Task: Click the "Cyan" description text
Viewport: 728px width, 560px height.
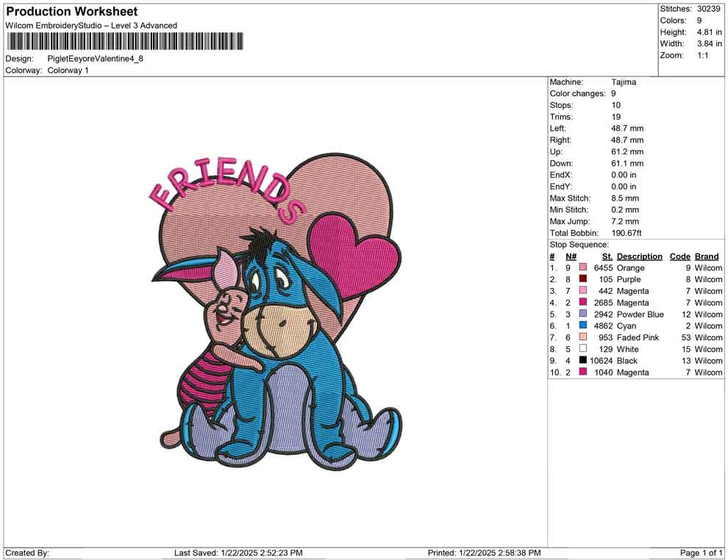Action: 627,326
